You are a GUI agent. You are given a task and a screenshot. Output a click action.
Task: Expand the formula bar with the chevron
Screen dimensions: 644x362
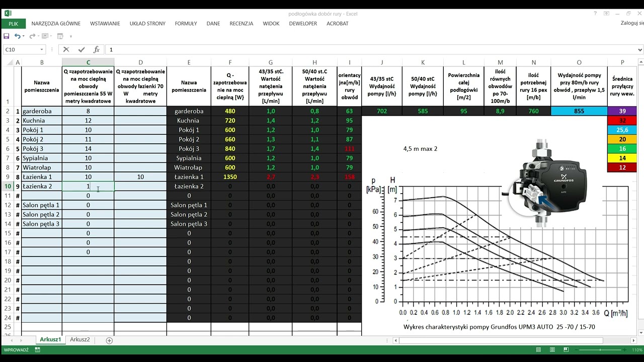[640, 50]
